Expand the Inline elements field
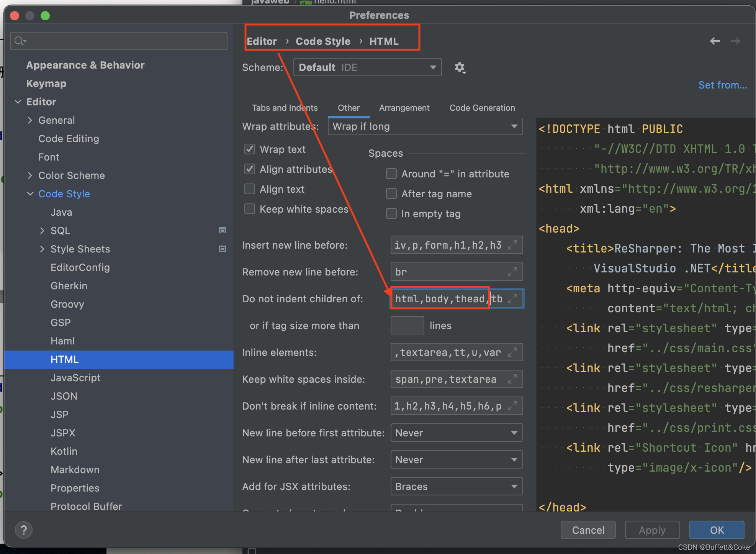 pyautogui.click(x=512, y=352)
